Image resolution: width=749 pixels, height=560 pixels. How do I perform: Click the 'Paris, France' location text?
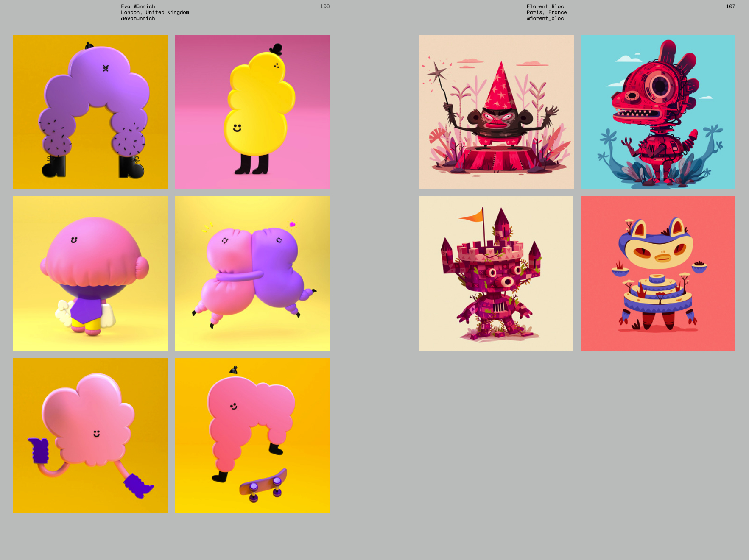[x=547, y=12]
